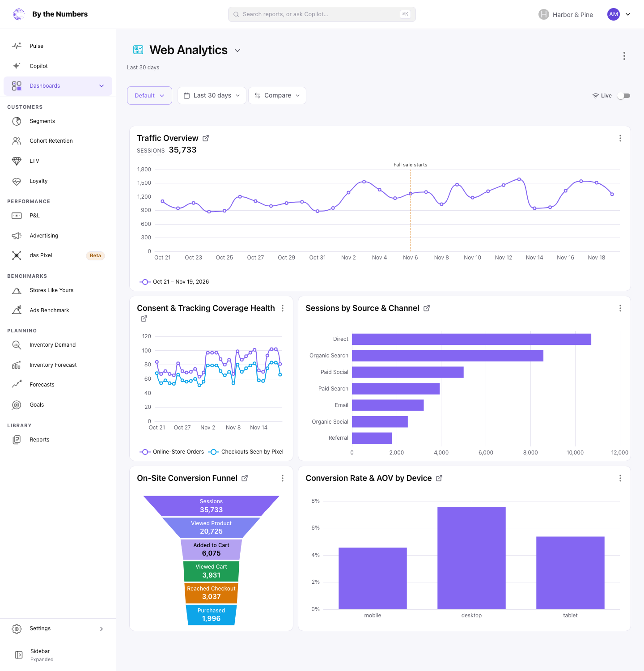Select the Direct bar in Sessions by Source
The width and height of the screenshot is (644, 671).
(x=471, y=339)
